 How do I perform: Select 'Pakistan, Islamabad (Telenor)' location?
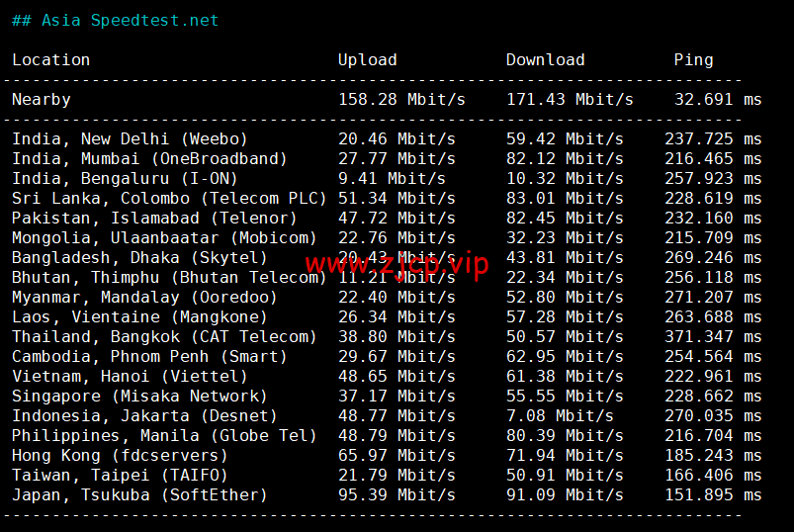coord(154,218)
